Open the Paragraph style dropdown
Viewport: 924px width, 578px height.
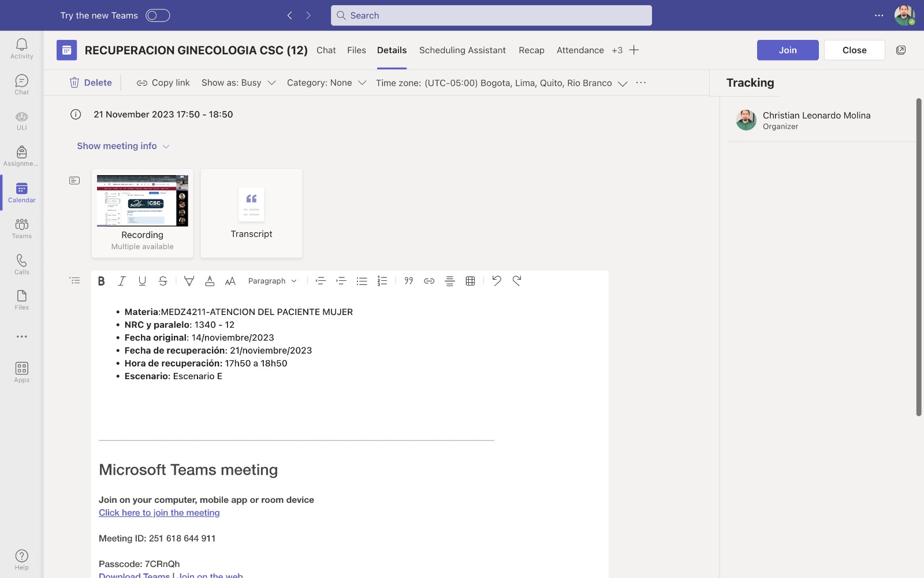click(x=272, y=281)
